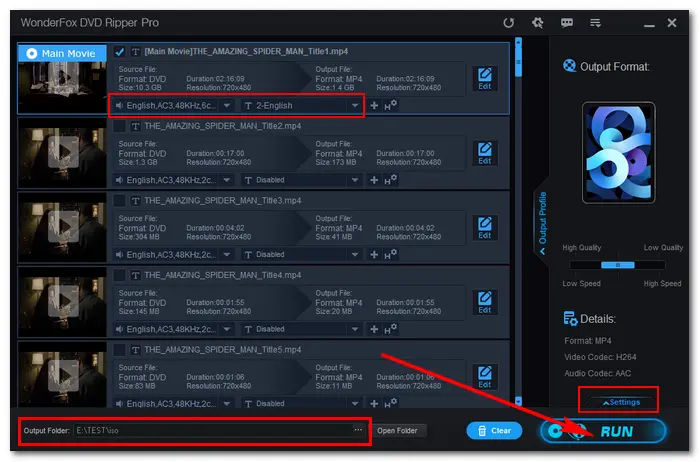The height and width of the screenshot is (462, 700).
Task: Add subtitle plus icon for Title1
Action: click(x=374, y=106)
